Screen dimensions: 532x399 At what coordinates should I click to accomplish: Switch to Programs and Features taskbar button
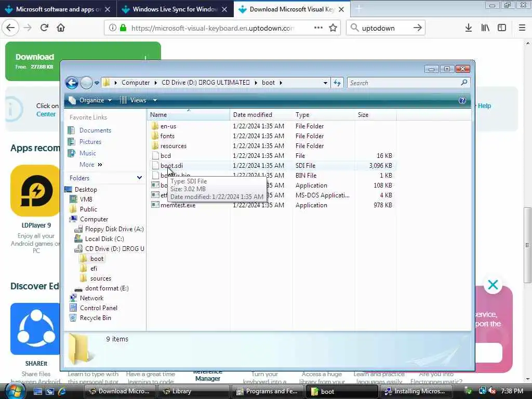click(x=267, y=391)
